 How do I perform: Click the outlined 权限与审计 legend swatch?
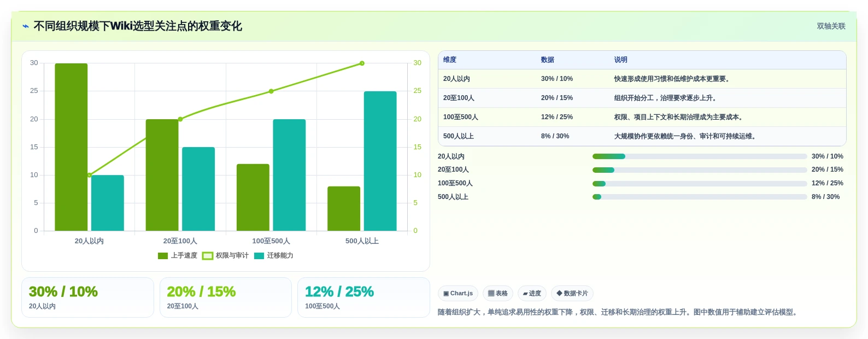[x=208, y=255]
